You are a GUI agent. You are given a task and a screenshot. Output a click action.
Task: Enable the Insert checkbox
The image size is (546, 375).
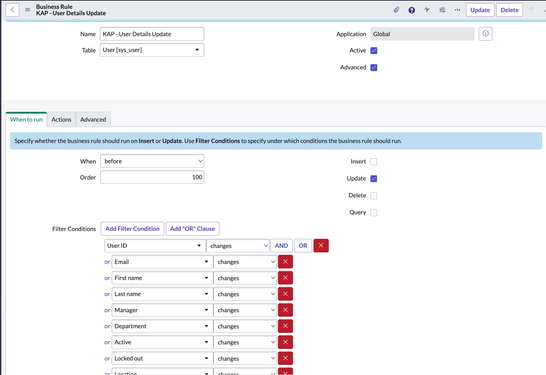click(374, 162)
